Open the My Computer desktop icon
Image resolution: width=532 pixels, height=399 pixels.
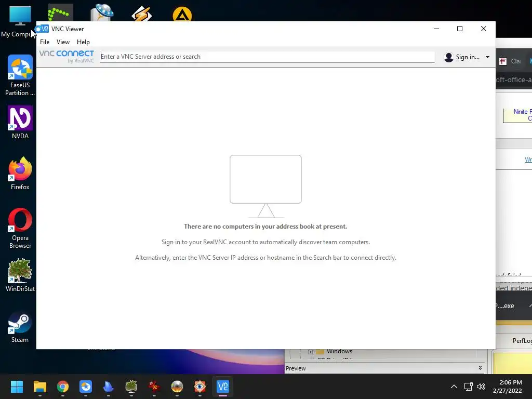click(x=20, y=21)
